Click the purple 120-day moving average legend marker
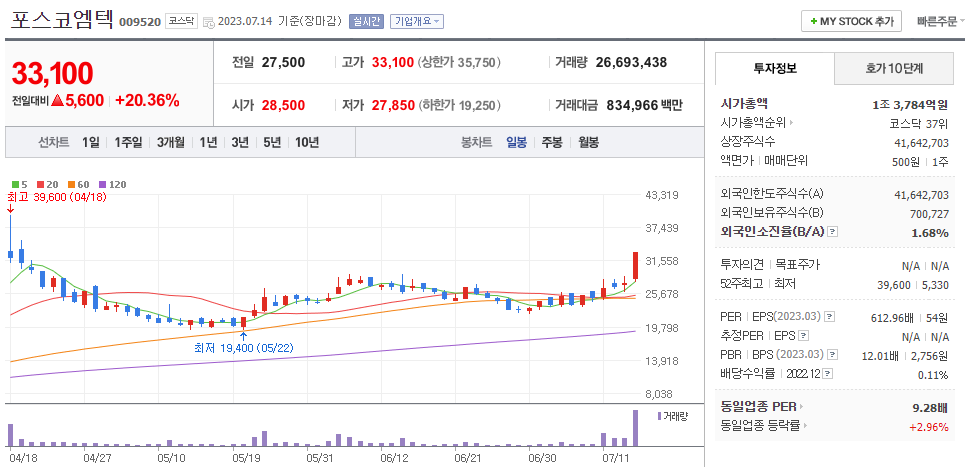Viewport: 968px width, 467px height. (102, 184)
